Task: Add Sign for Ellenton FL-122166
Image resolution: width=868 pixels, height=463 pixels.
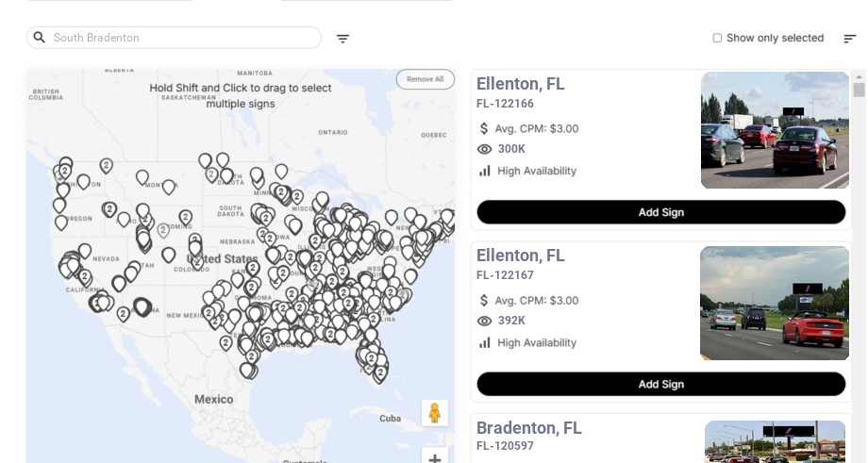Action: (x=660, y=212)
